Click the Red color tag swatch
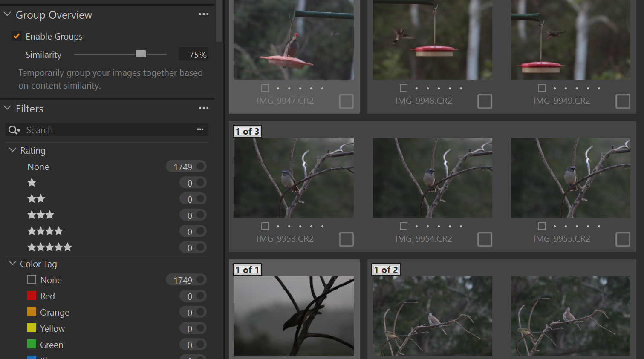Image resolution: width=644 pixels, height=359 pixels. pyautogui.click(x=32, y=296)
